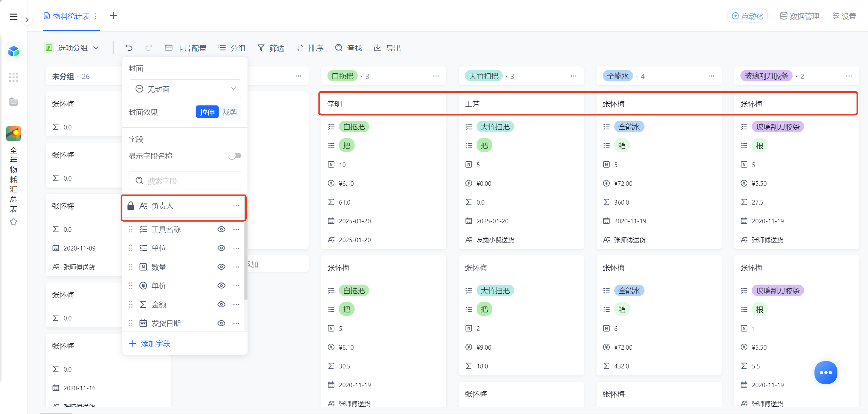
Task: Click the 大竹扫把 group header tag
Action: [x=484, y=76]
